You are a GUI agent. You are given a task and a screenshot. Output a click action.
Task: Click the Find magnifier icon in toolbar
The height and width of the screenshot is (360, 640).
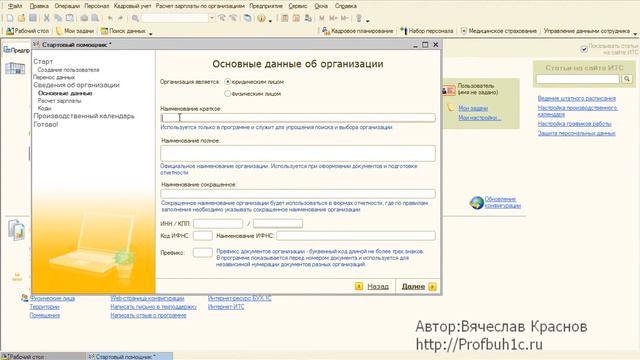click(x=135, y=18)
